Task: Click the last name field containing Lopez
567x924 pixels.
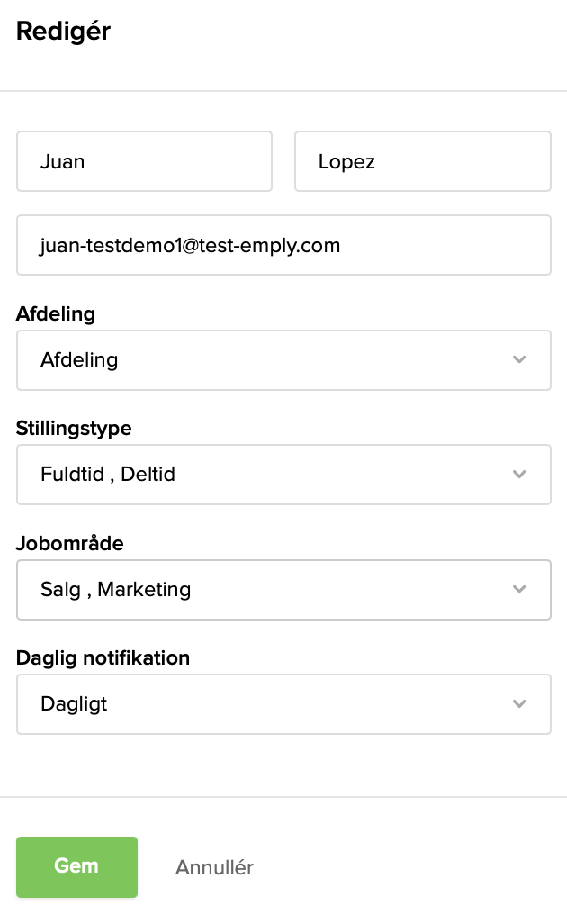Action: point(422,161)
